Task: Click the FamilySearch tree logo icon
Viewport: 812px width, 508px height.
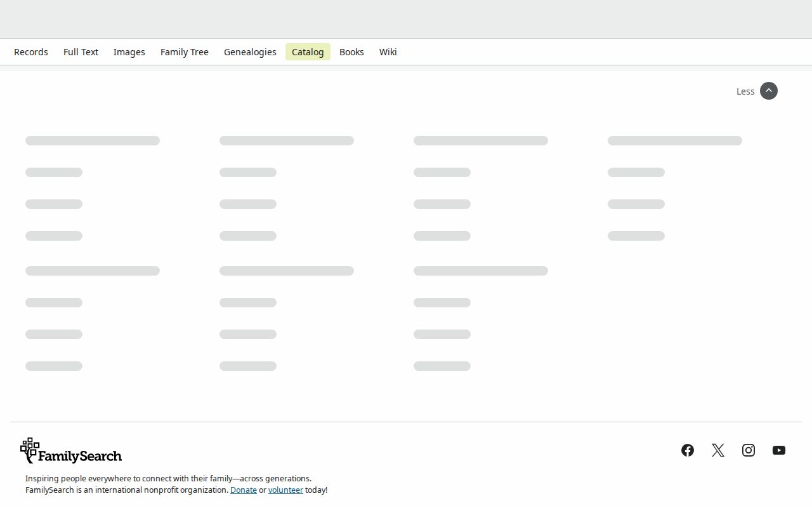Action: [29, 450]
